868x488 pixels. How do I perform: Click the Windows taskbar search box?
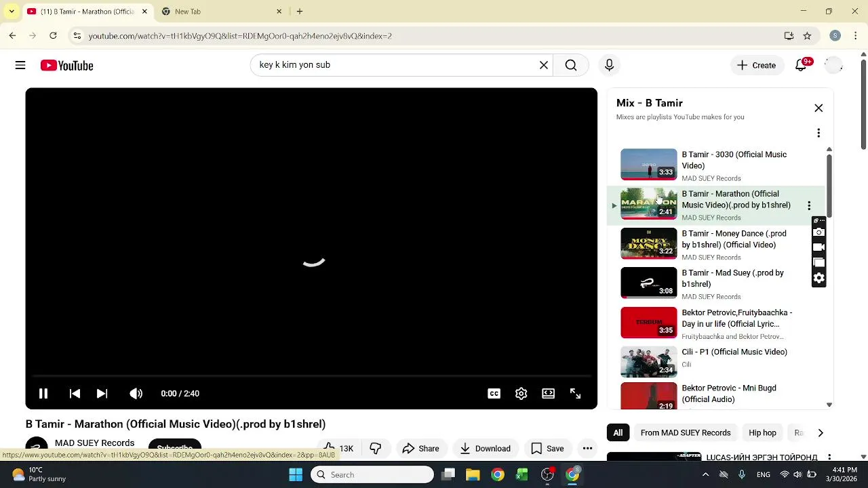coord(372,474)
